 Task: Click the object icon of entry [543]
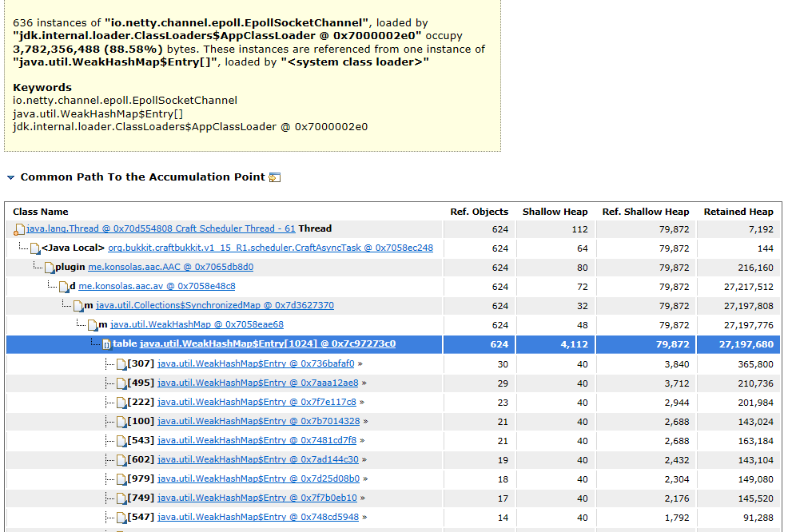pos(121,441)
